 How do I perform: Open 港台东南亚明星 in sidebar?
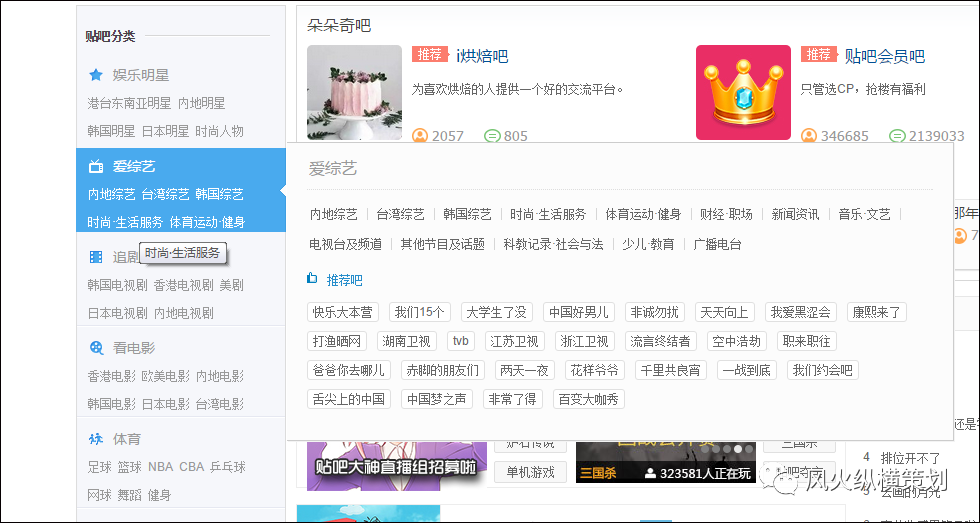coord(129,103)
